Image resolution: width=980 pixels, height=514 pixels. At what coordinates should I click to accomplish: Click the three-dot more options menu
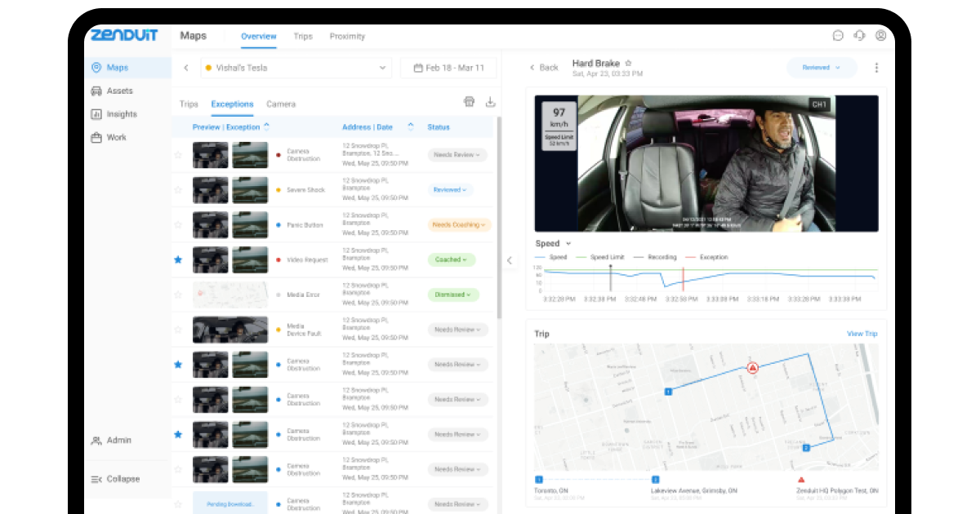(876, 68)
